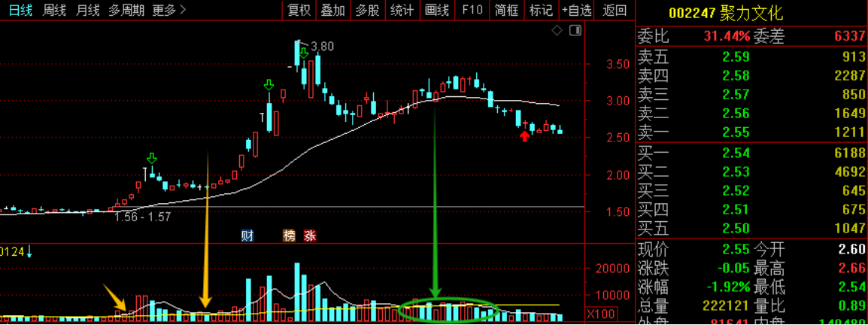
Task: Open the 复权 price adjustment option
Action: point(299,10)
